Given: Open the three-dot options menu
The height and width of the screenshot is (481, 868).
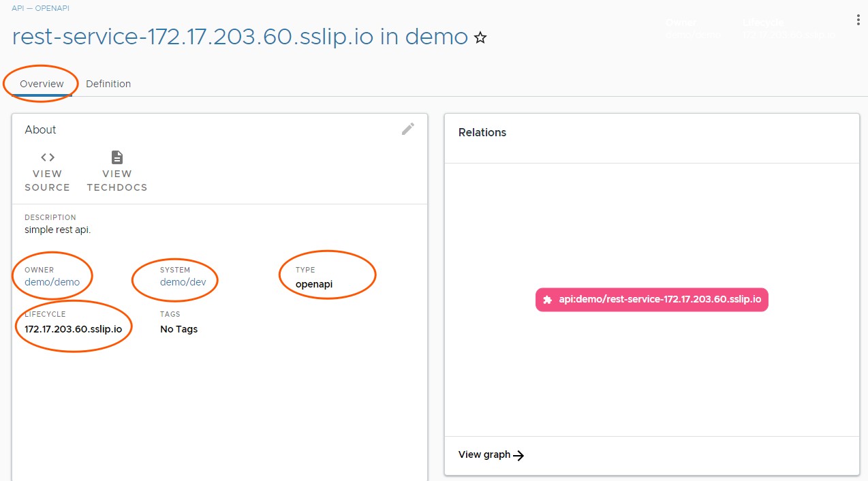Looking at the screenshot, I should [x=857, y=20].
